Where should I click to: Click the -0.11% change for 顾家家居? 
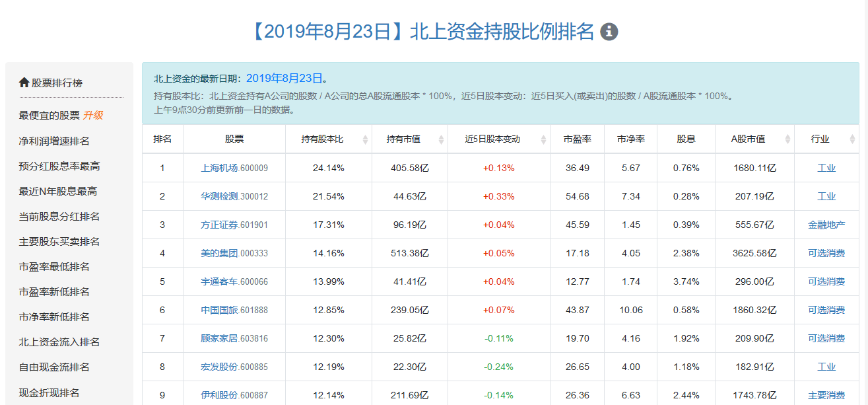click(499, 338)
